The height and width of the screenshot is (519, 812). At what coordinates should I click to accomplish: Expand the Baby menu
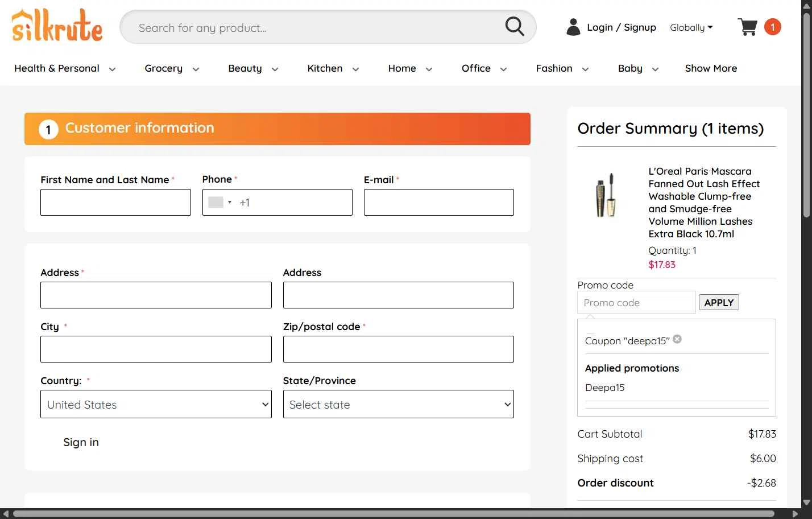638,68
